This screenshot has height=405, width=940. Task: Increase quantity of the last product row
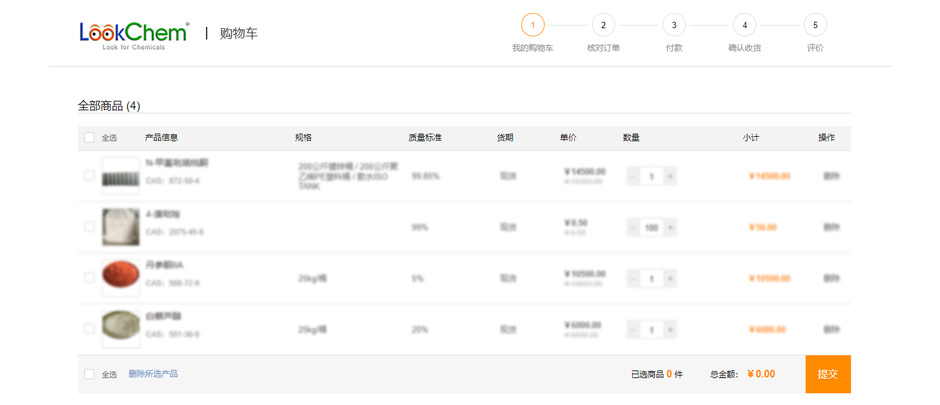[670, 329]
